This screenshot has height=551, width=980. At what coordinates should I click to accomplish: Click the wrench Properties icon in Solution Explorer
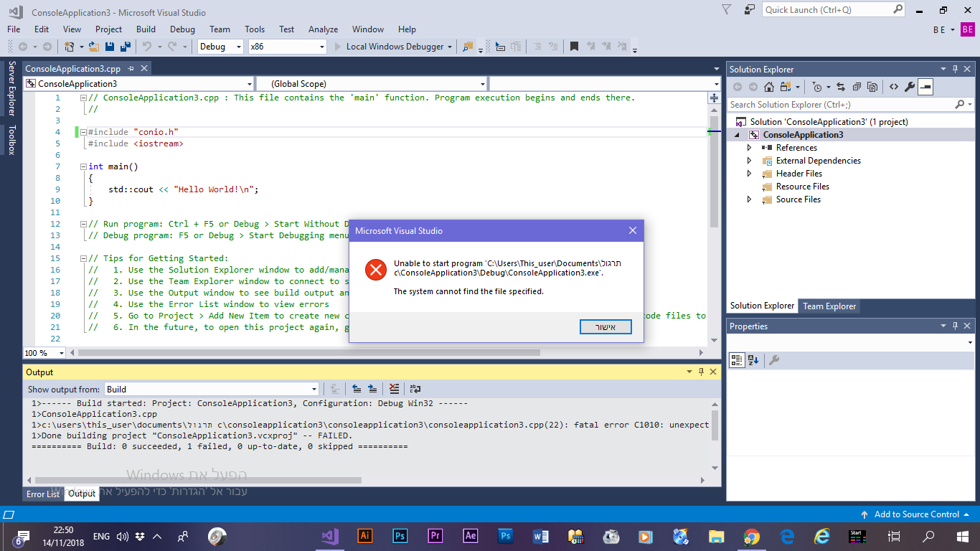click(x=910, y=87)
